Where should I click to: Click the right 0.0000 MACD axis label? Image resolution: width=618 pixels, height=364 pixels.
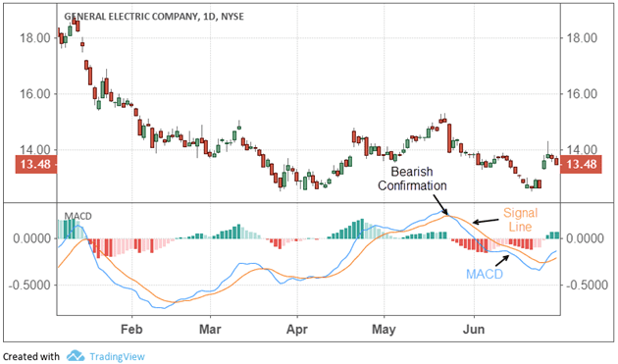[586, 238]
